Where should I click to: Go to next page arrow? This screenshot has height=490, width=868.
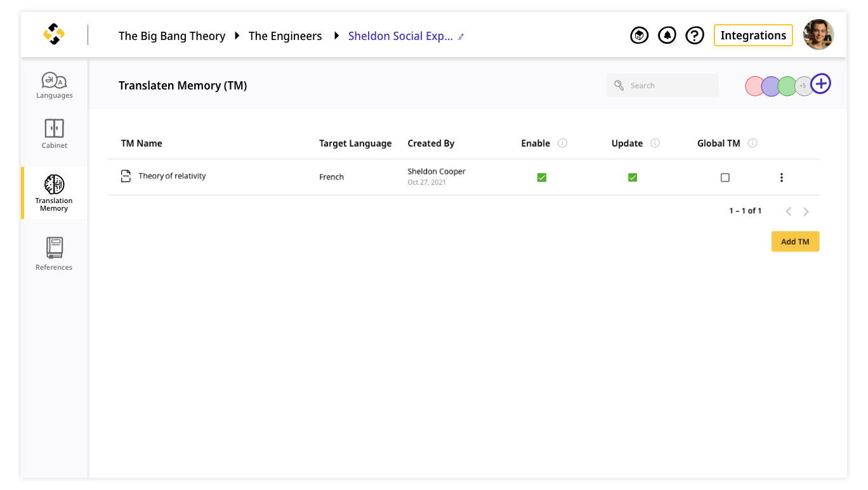806,211
